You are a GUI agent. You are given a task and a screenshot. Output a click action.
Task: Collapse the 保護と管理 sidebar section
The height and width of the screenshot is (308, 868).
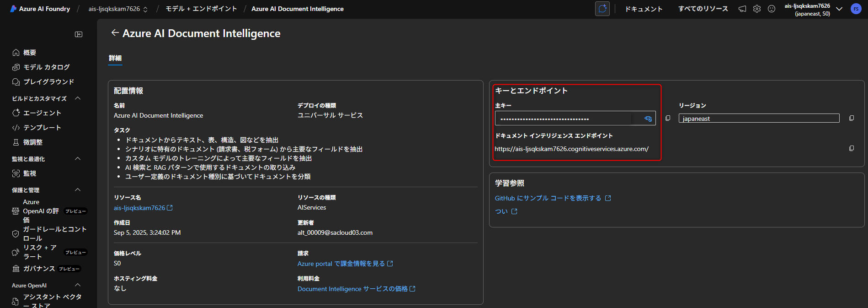point(78,190)
